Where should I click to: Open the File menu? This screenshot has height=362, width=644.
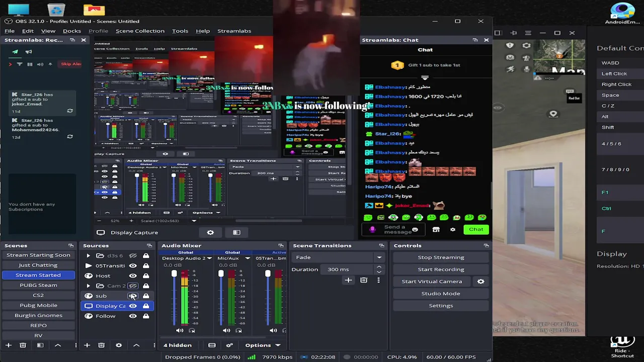(x=10, y=31)
